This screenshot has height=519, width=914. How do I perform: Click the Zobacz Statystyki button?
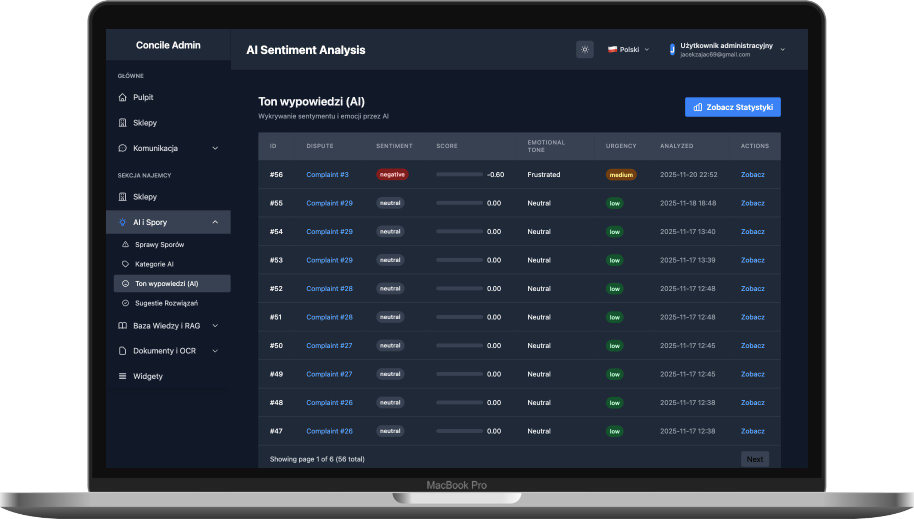pos(733,107)
